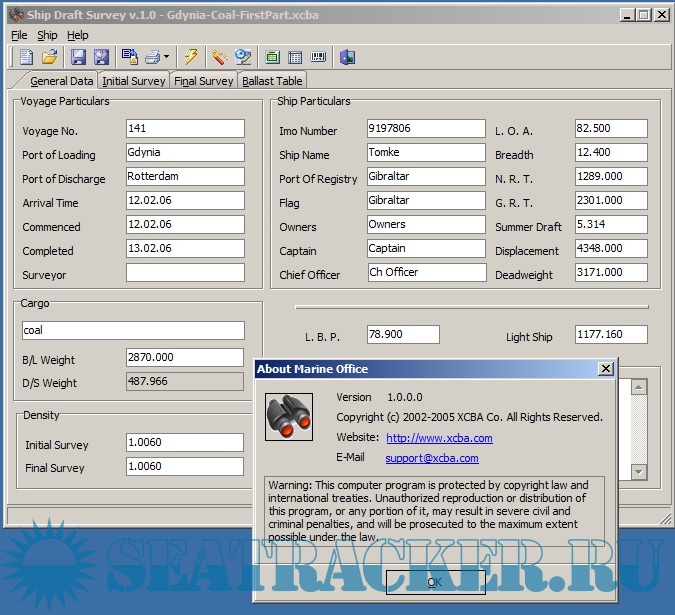Switch to the Initial Survey tab

(134, 81)
